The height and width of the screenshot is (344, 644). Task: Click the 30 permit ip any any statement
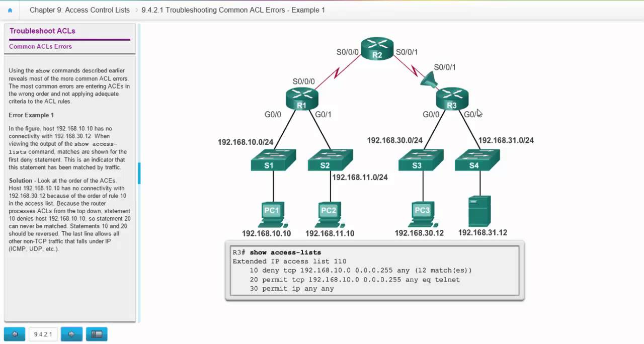pos(292,288)
